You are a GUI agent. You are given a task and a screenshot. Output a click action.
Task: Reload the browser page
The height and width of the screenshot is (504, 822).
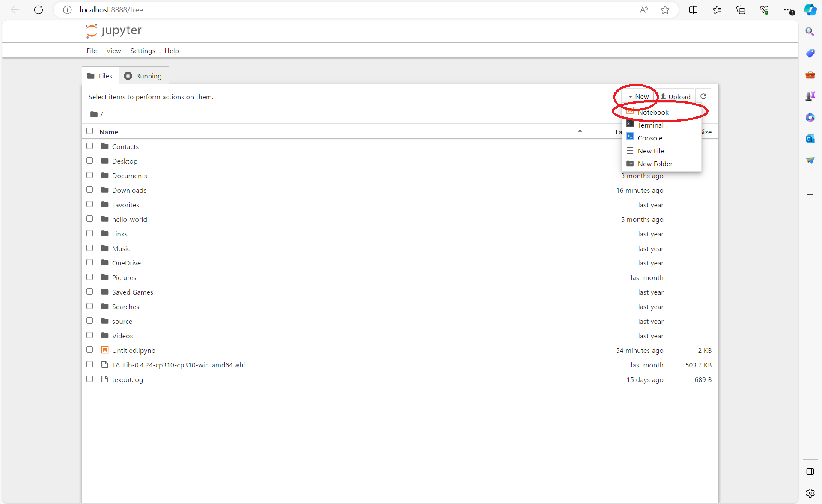39,9
